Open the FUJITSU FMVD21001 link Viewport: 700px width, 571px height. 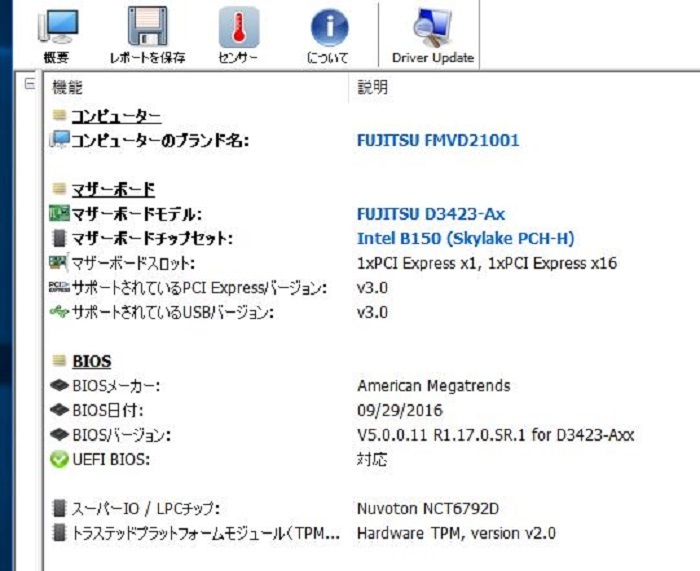[438, 141]
